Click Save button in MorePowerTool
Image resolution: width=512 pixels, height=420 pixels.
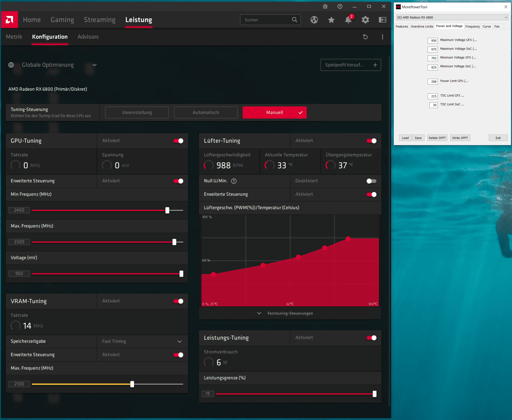tap(418, 138)
